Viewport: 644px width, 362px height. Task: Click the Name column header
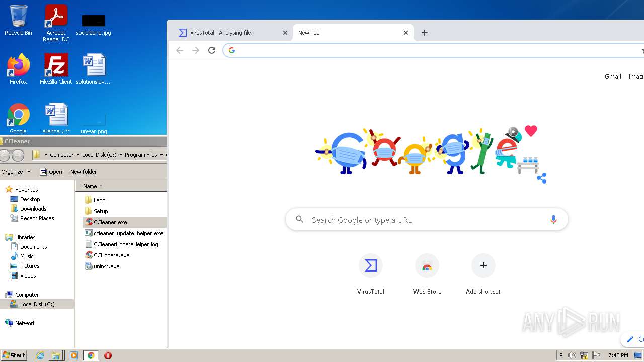pos(121,186)
